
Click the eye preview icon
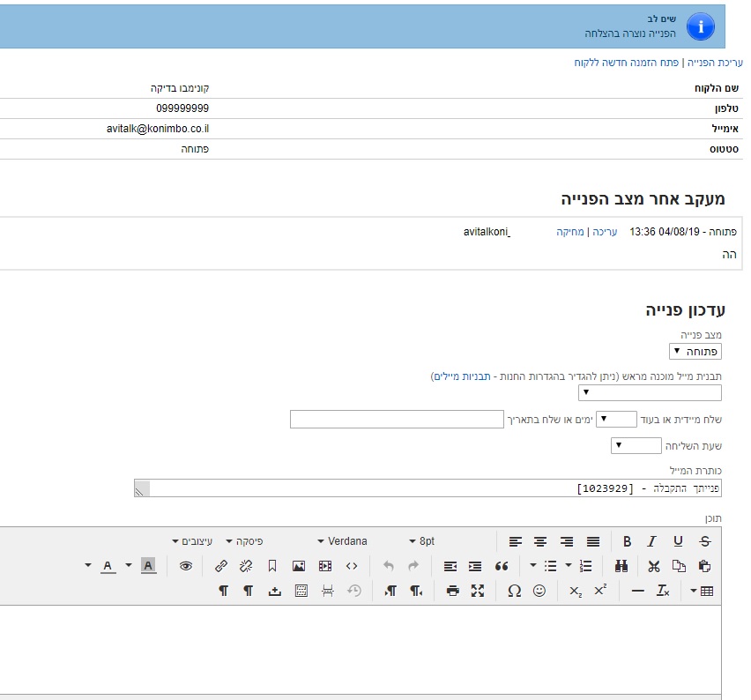pos(186,566)
